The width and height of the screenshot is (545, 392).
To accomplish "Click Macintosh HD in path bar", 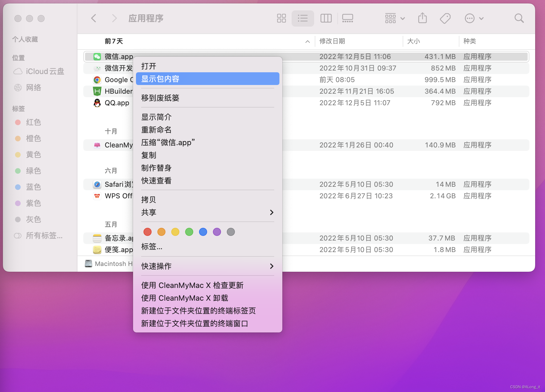I will tap(109, 264).
